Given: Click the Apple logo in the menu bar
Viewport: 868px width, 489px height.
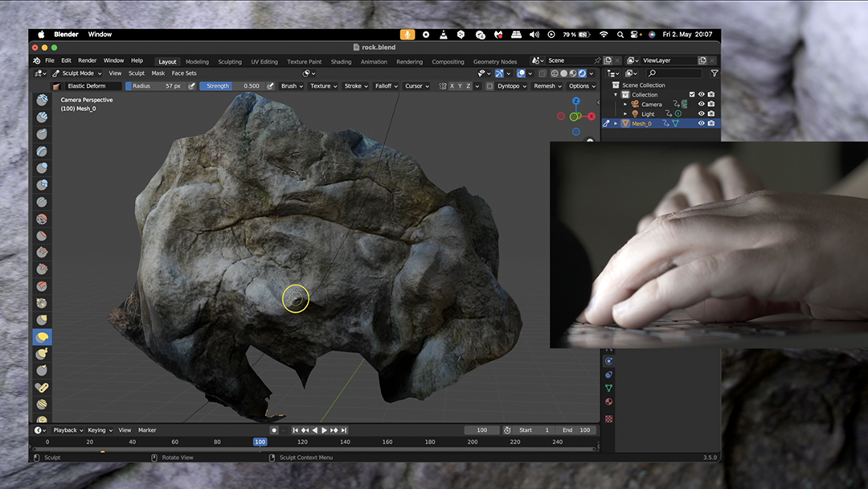Looking at the screenshot, I should 41,35.
